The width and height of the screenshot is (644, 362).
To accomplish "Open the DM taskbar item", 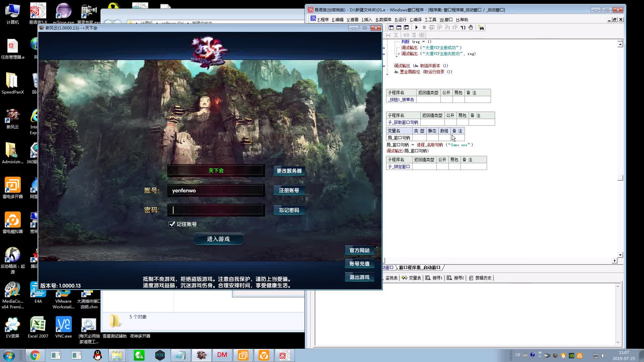I will [222, 355].
